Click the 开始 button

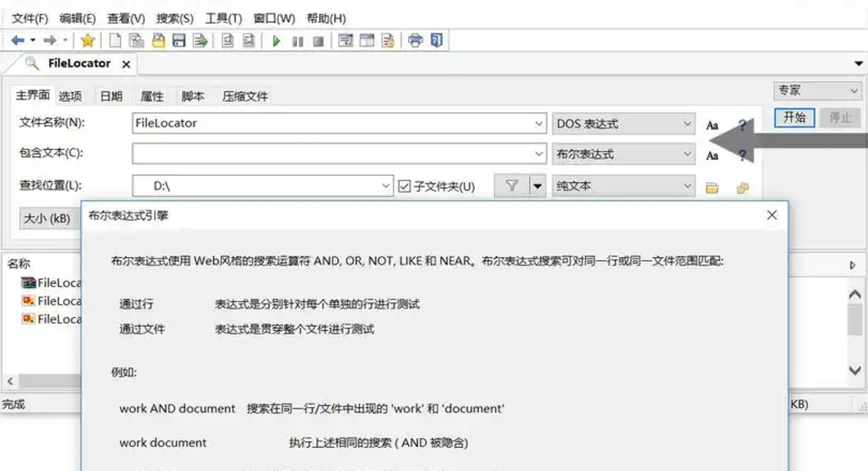click(x=795, y=117)
